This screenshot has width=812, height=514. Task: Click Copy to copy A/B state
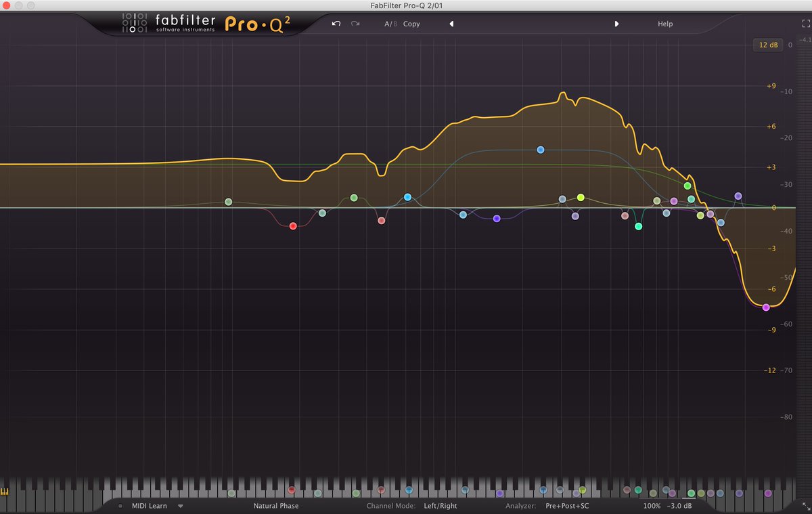coord(411,24)
